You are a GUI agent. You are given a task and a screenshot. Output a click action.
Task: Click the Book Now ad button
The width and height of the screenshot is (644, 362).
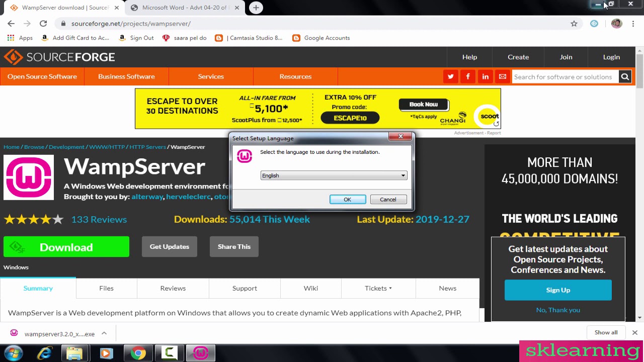(424, 104)
